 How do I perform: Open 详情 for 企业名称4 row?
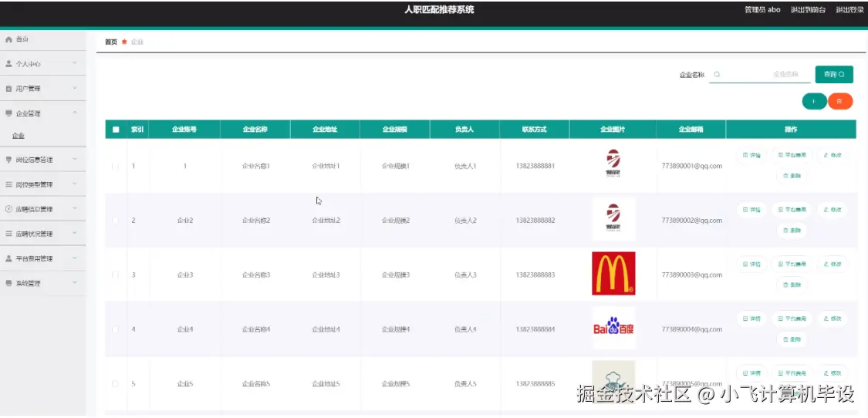[751, 319]
